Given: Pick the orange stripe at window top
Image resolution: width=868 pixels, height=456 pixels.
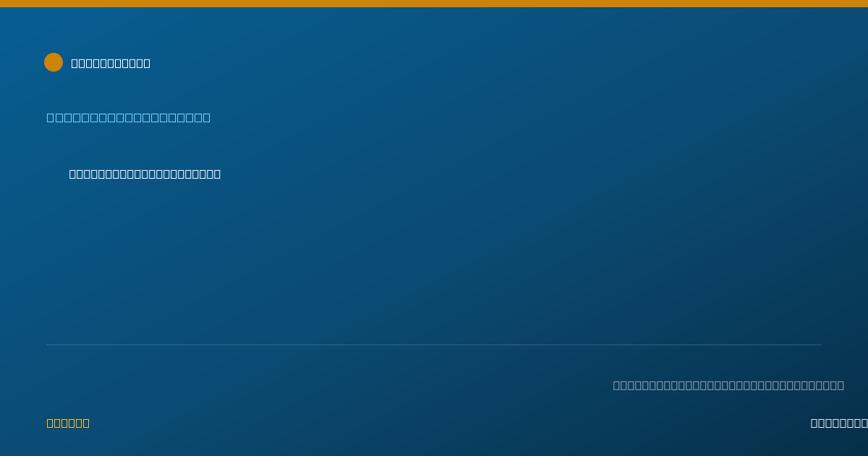Looking at the screenshot, I should 434,4.
